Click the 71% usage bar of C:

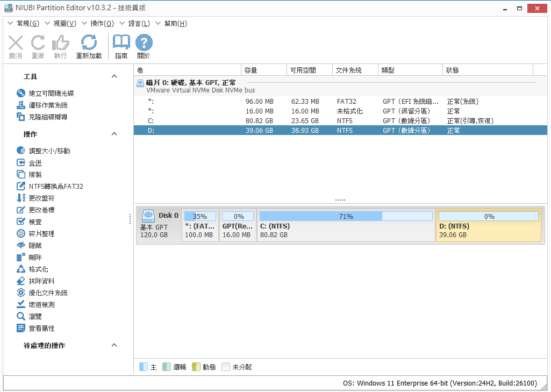pyautogui.click(x=346, y=216)
